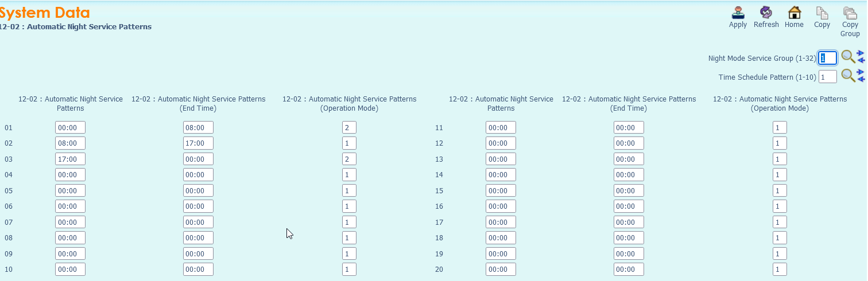
Task: Select row 17 end time field
Action: 629,222
